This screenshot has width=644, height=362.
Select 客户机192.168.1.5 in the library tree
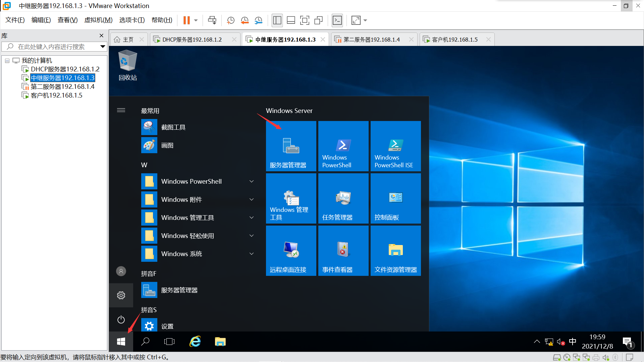[56, 95]
